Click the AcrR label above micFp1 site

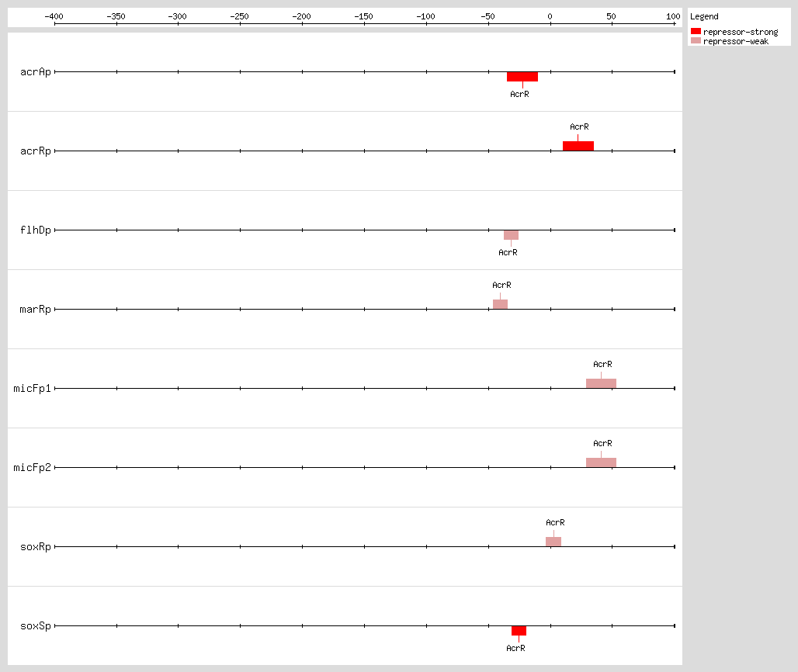click(602, 364)
